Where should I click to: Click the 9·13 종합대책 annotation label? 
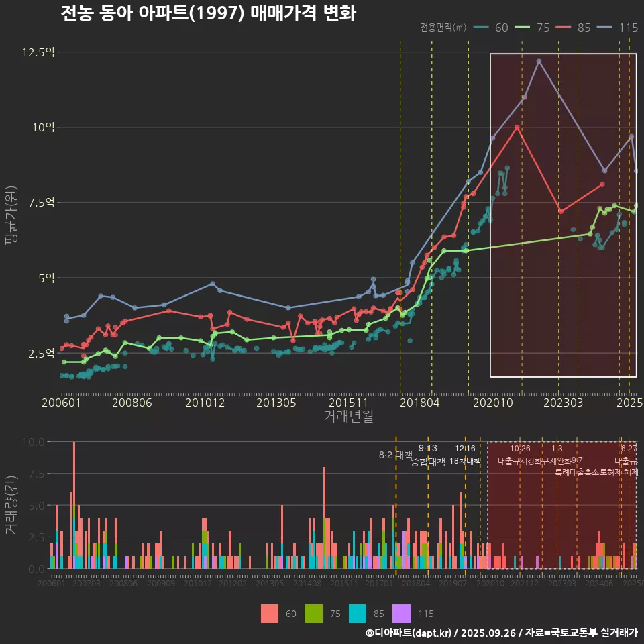(428, 455)
